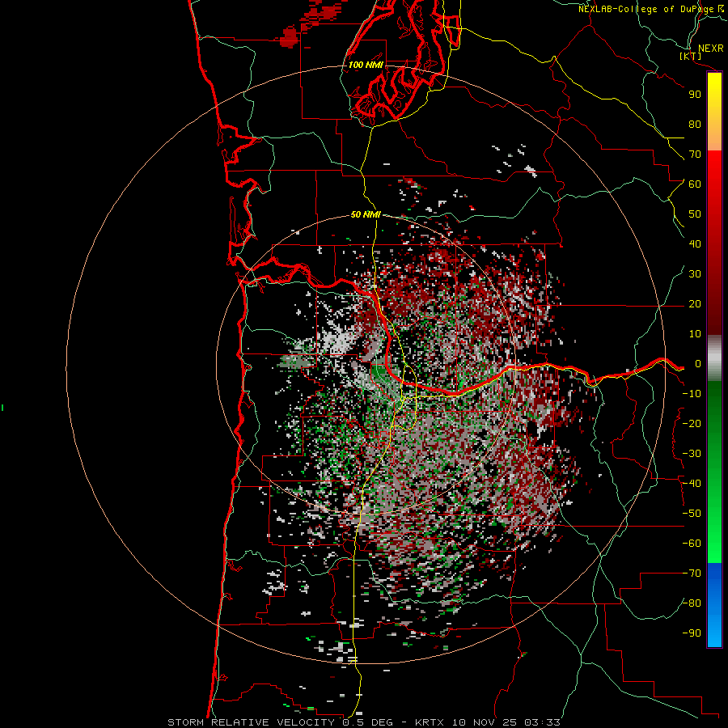
Task: Pick the gray zero-velocity color bar segment
Action: click(714, 358)
